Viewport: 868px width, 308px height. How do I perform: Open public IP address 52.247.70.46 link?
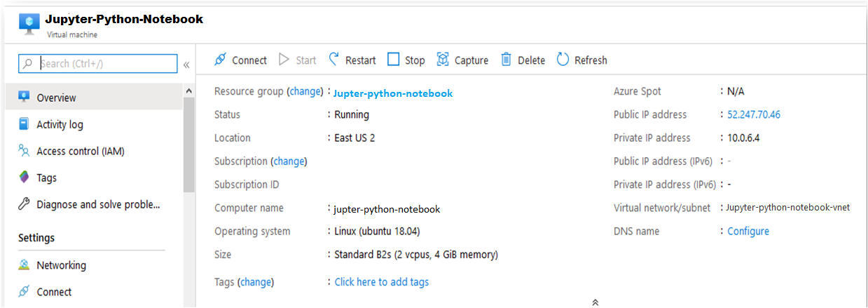[754, 114]
